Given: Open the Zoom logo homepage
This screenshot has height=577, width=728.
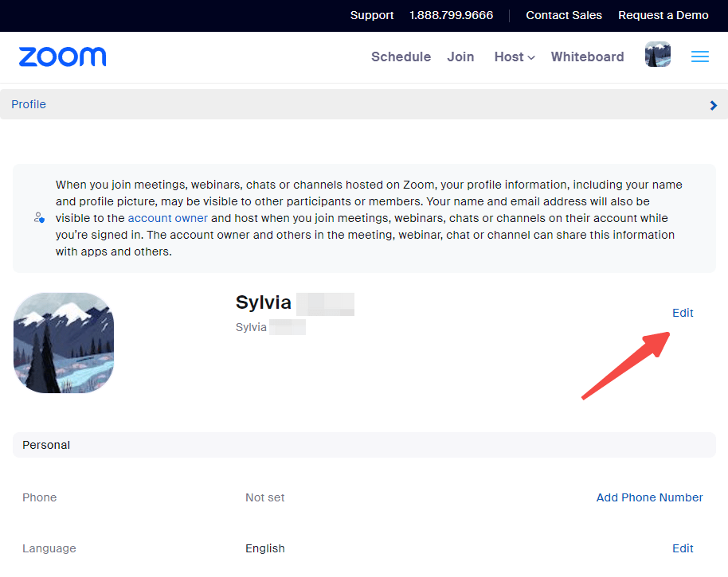Looking at the screenshot, I should (x=62, y=57).
